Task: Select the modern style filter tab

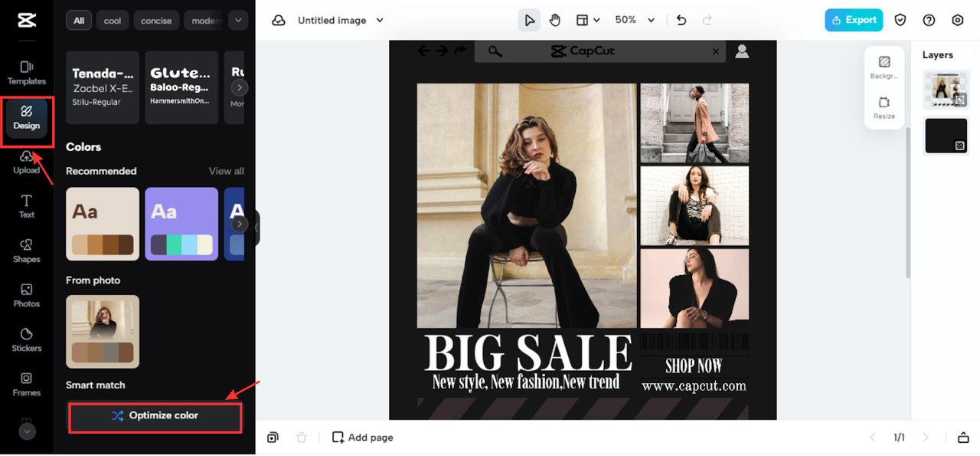Action: click(204, 21)
